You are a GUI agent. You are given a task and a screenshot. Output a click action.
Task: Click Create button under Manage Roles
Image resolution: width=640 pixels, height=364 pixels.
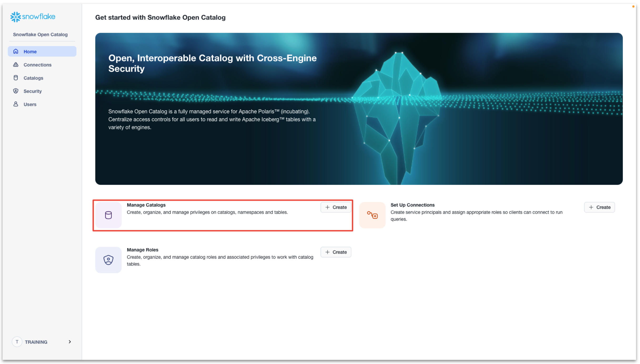tap(336, 252)
